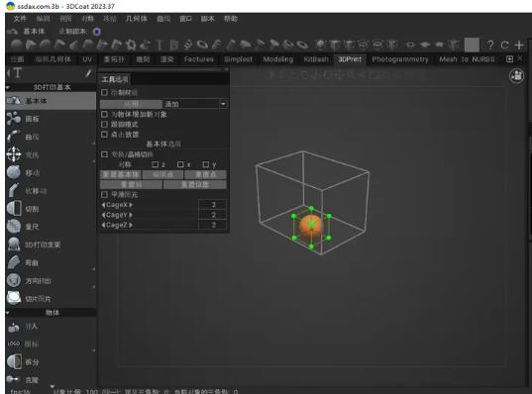Viewport: 532px width, 394px height.
Task: Click the left button in the lower reset row
Action: click(131, 184)
